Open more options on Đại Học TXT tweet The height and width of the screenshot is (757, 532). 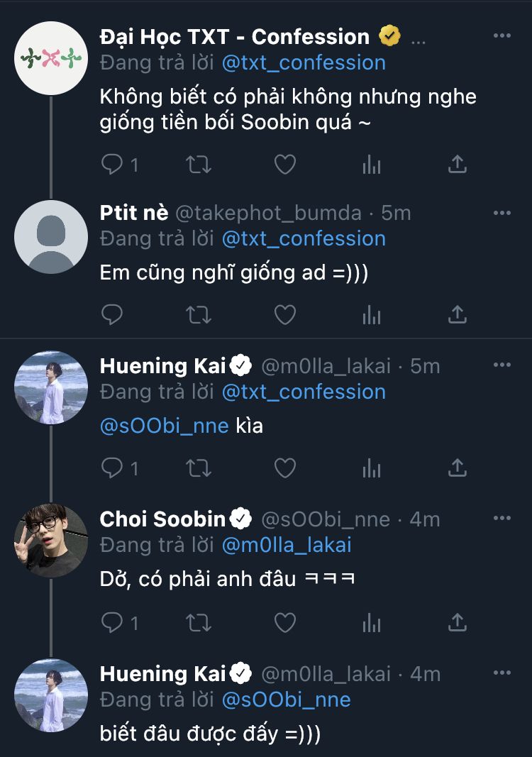pyautogui.click(x=502, y=36)
